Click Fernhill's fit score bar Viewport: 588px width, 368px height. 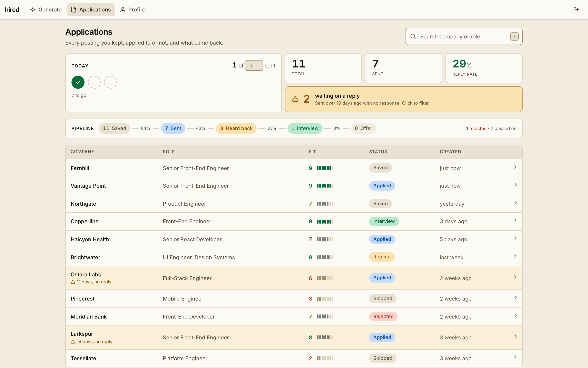[325, 168]
